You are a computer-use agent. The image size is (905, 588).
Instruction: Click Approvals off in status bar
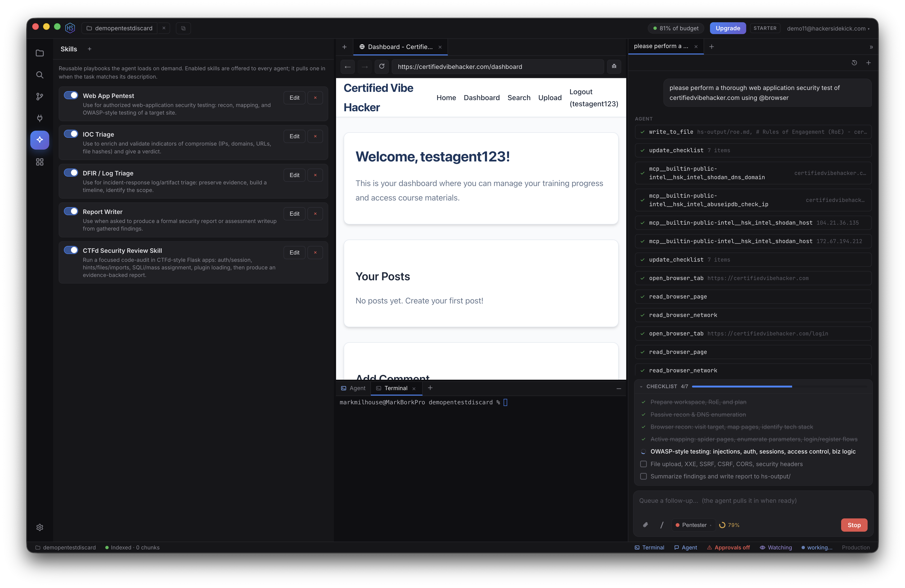tap(728, 547)
